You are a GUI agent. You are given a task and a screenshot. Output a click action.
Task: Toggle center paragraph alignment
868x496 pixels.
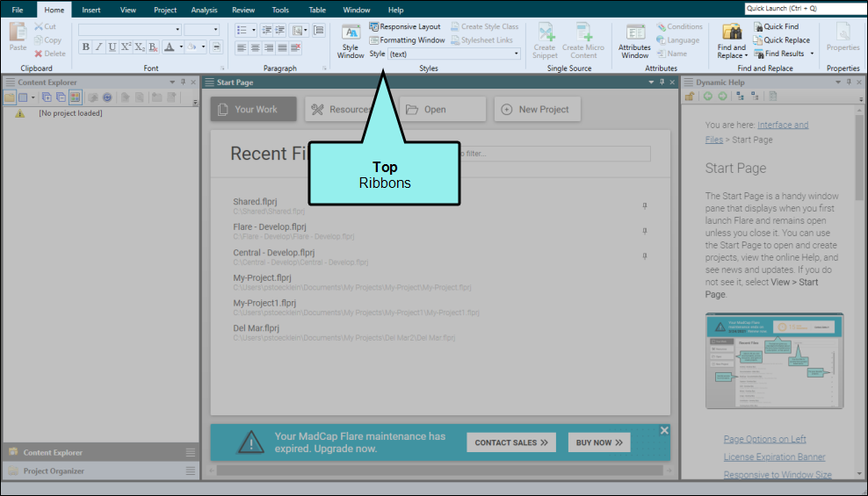click(x=255, y=48)
